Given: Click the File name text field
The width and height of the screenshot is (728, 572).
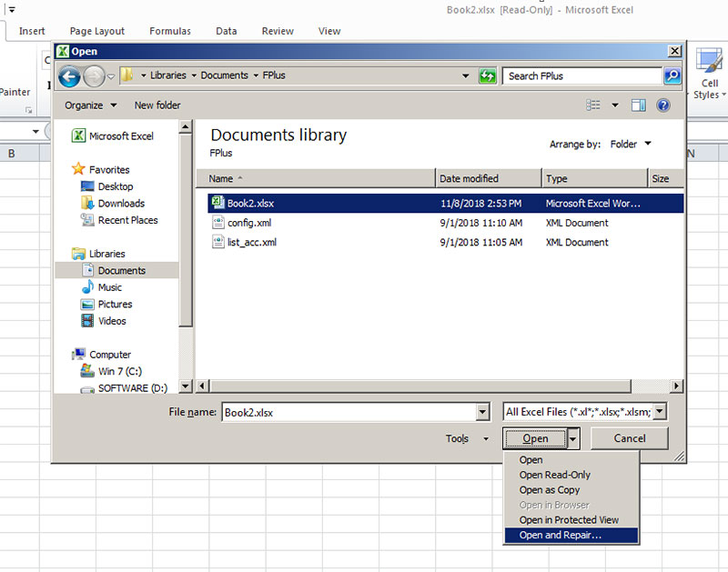Looking at the screenshot, I should click(x=349, y=412).
